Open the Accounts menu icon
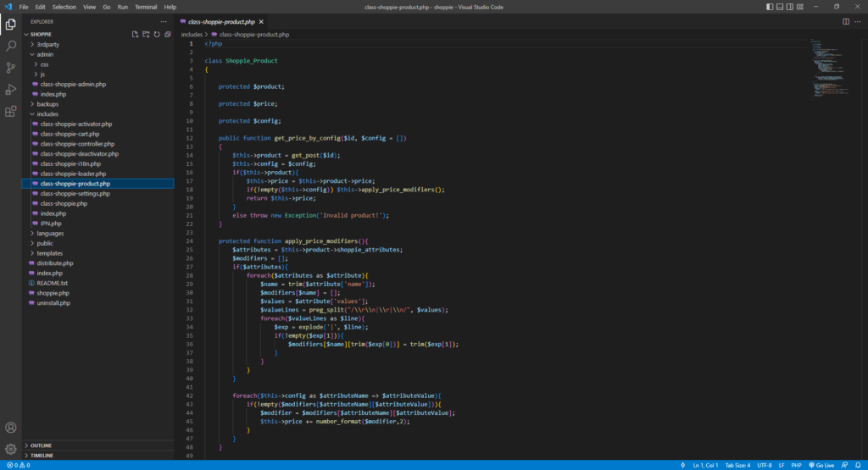The width and height of the screenshot is (868, 470). [x=10, y=428]
